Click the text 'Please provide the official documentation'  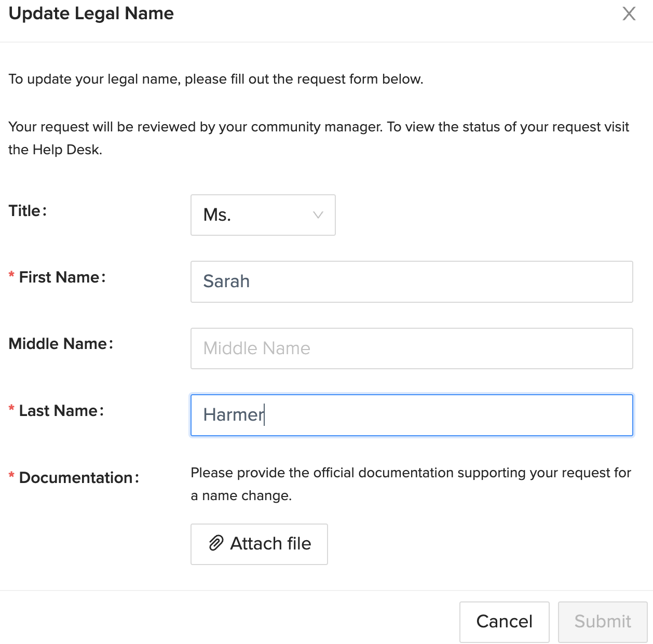[x=322, y=473]
